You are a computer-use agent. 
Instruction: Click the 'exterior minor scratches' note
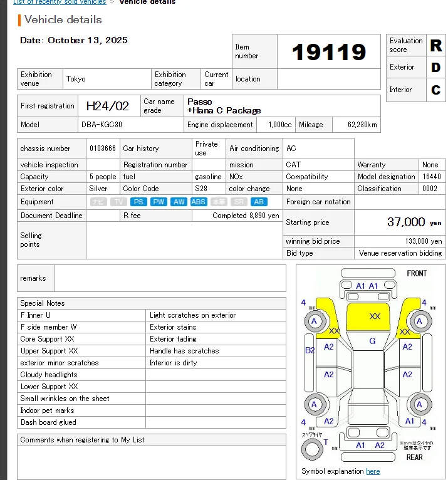(x=60, y=363)
